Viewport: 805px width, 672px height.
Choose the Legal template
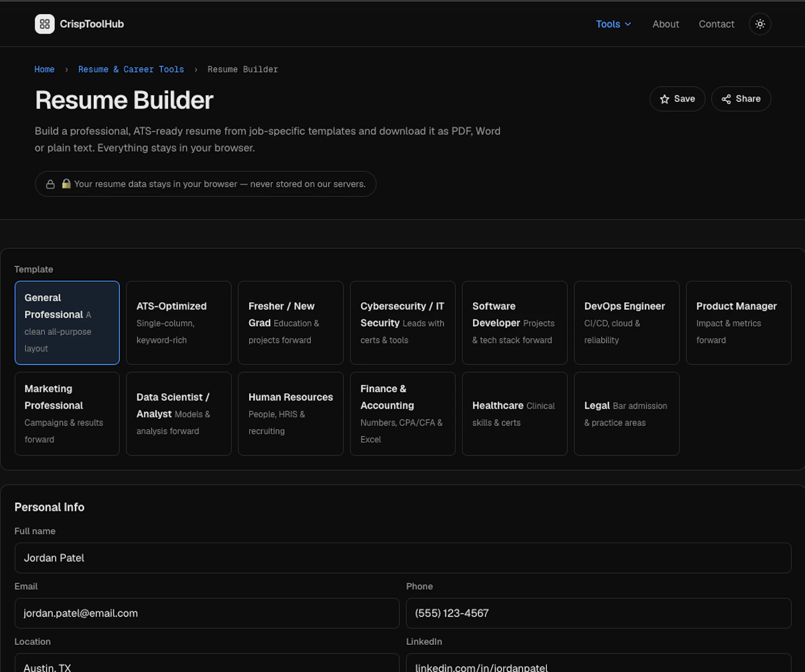[x=626, y=413]
